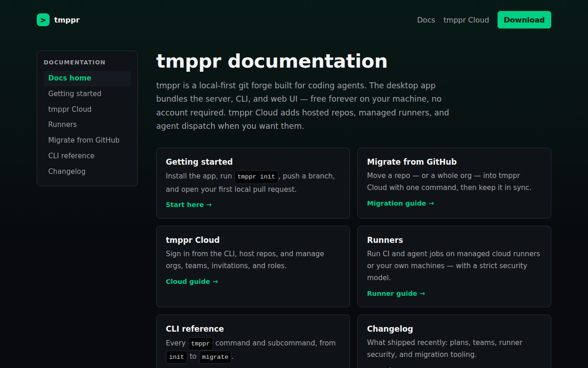Click the Changelog card title
This screenshot has width=588, height=368.
coord(390,329)
